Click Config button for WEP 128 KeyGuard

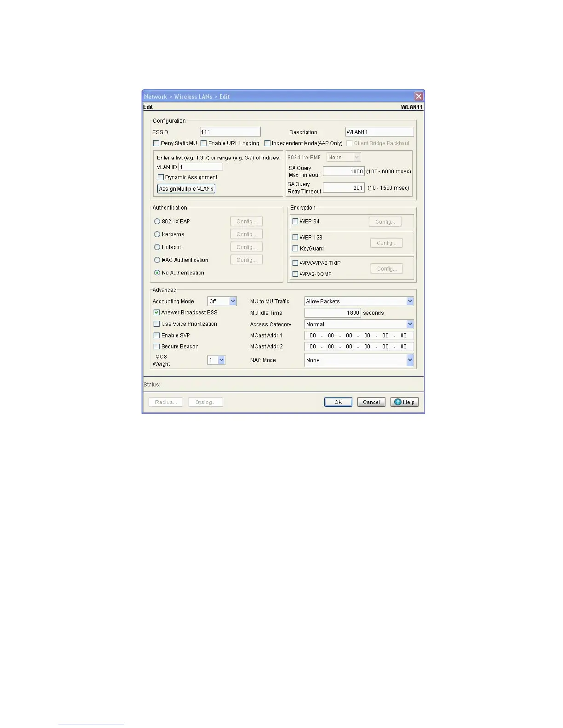coord(386,243)
